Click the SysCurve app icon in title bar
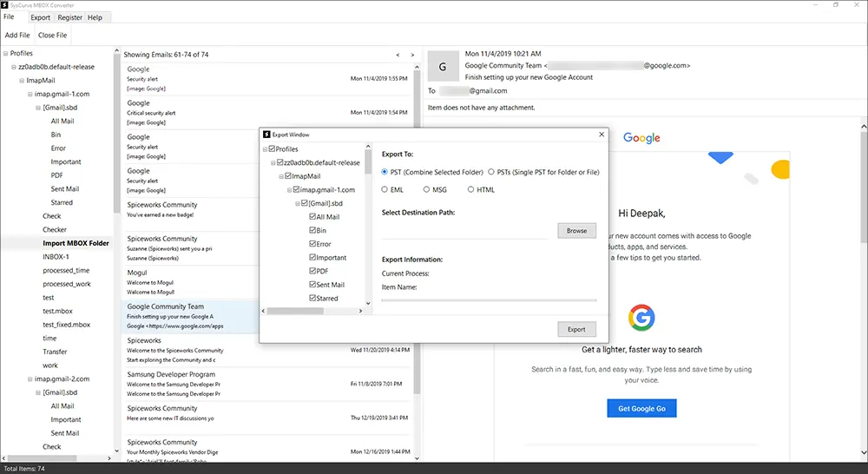 [4, 5]
